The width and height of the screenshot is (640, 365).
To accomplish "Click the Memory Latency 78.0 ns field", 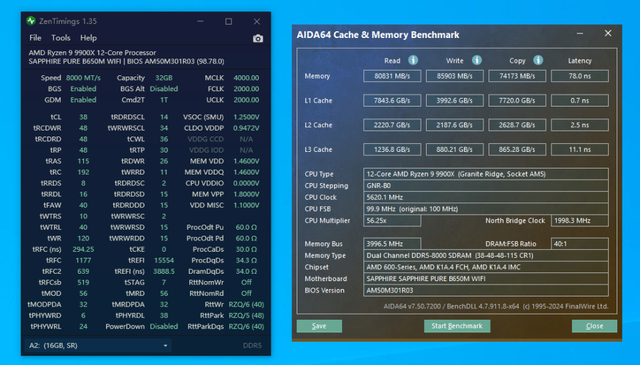I will (580, 76).
